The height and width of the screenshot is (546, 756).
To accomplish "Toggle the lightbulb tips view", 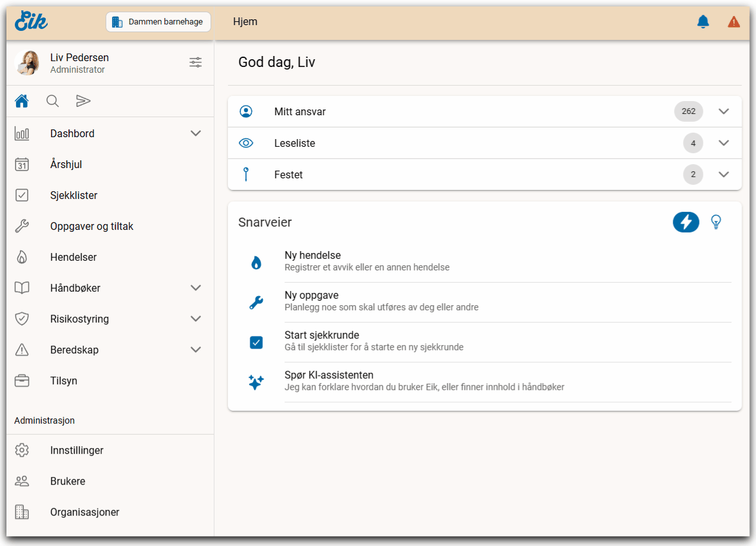I will point(715,222).
